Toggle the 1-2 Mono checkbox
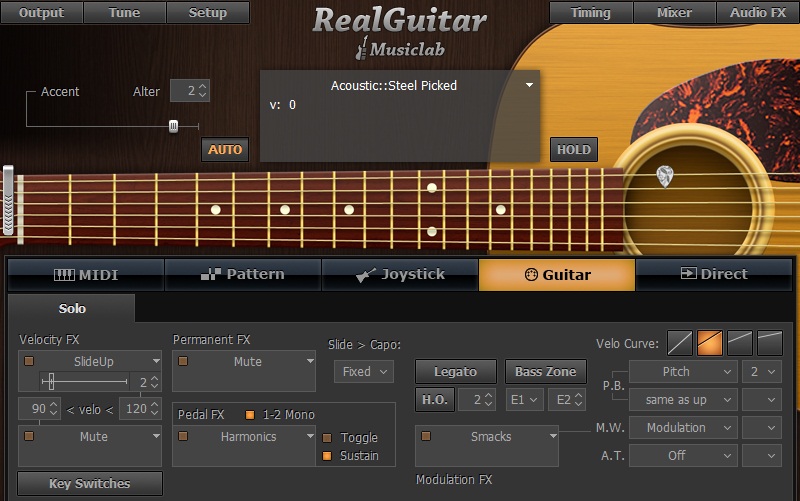 coord(250,415)
